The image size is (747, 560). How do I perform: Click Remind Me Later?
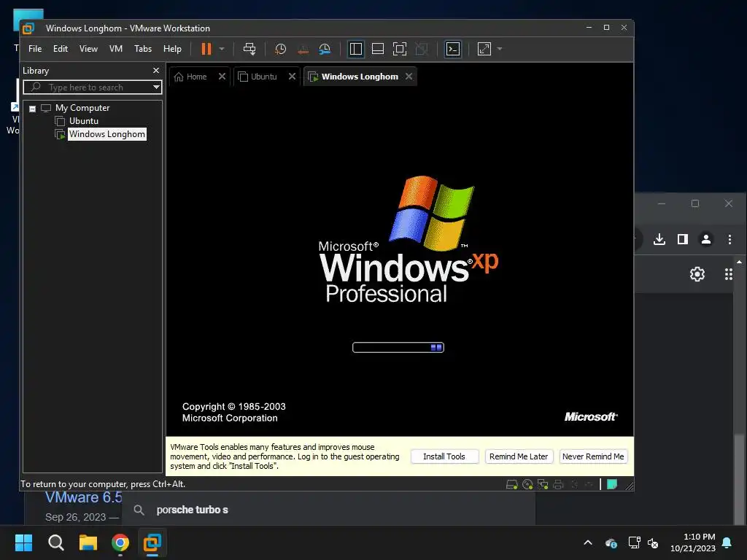(519, 456)
